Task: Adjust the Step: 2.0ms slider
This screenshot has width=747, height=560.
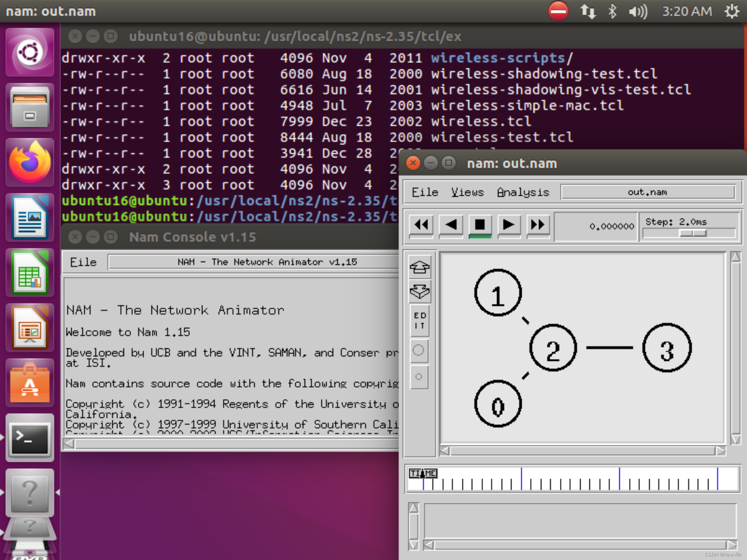Action: click(x=692, y=234)
